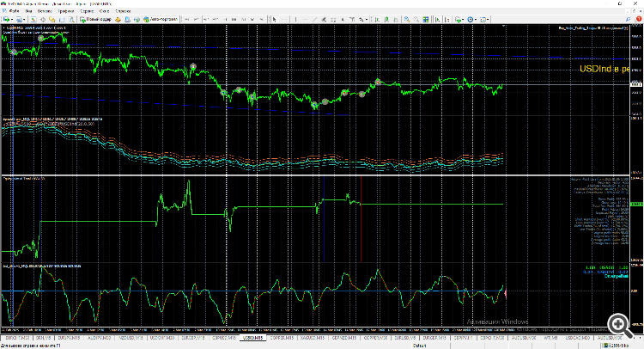The image size is (644, 349).
Task: Select the Text tool
Action: coord(343,19)
